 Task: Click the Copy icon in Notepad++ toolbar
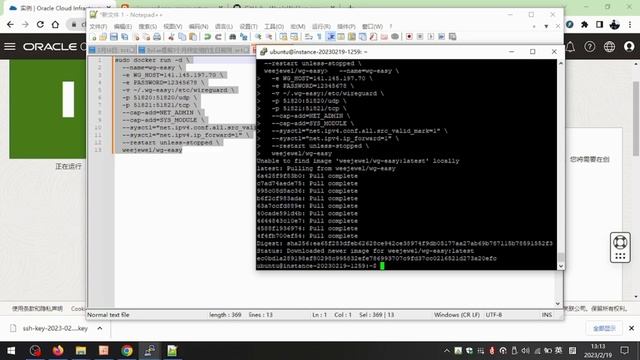click(182, 37)
